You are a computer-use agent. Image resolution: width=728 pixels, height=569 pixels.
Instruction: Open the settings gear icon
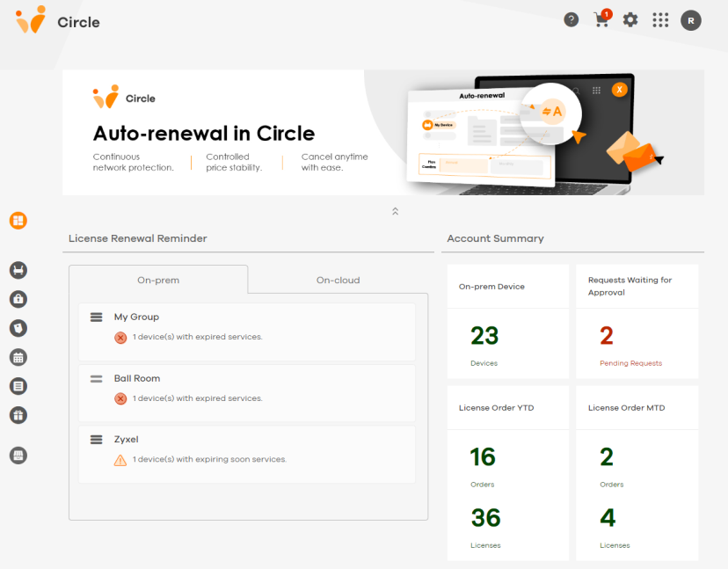coord(630,20)
